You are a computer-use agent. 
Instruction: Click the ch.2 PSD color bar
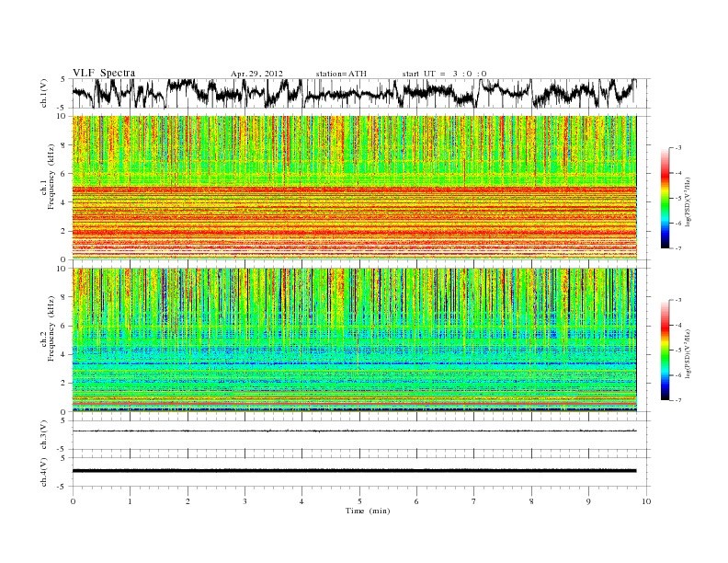(x=665, y=350)
